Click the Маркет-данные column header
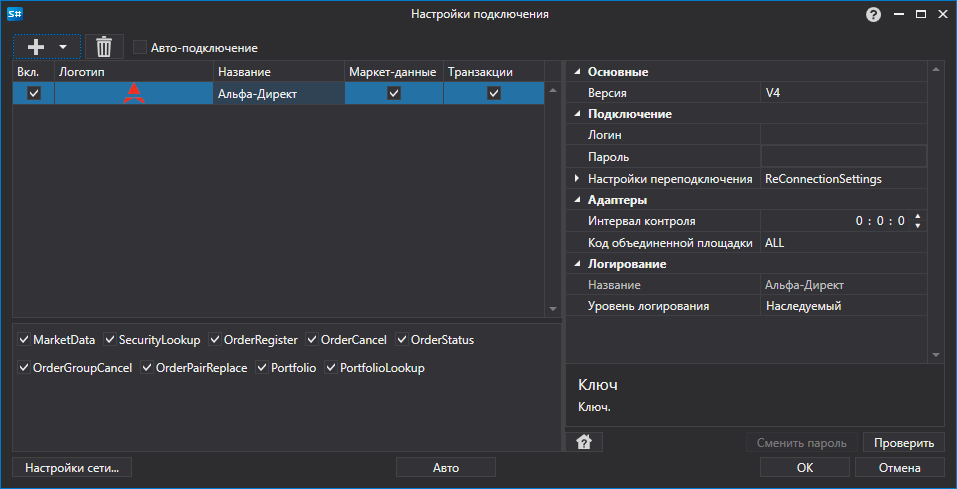This screenshot has height=489, width=957. coord(394,72)
